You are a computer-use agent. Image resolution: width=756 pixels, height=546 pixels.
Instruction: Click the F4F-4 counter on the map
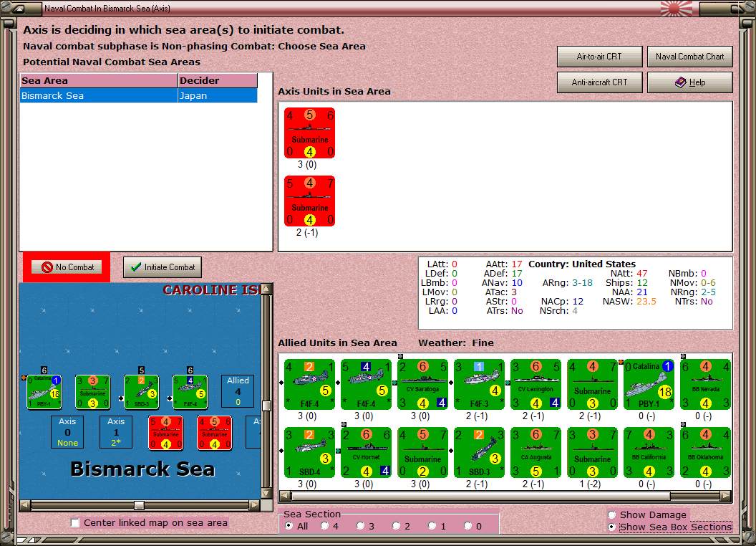pos(190,392)
